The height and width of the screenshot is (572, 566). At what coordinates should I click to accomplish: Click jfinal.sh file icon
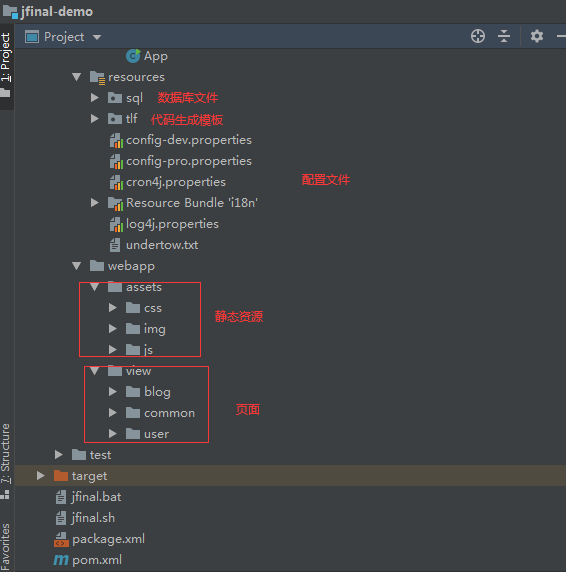[61, 518]
